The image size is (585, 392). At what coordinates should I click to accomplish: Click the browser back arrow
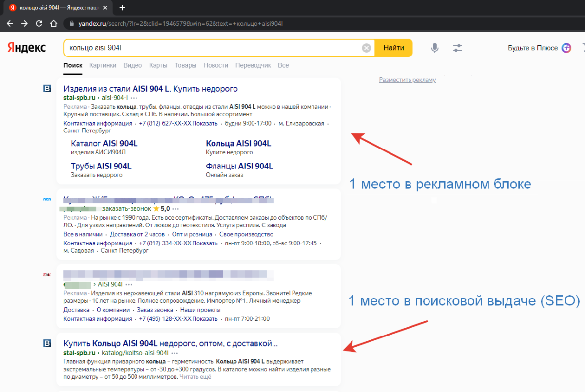tap(10, 23)
